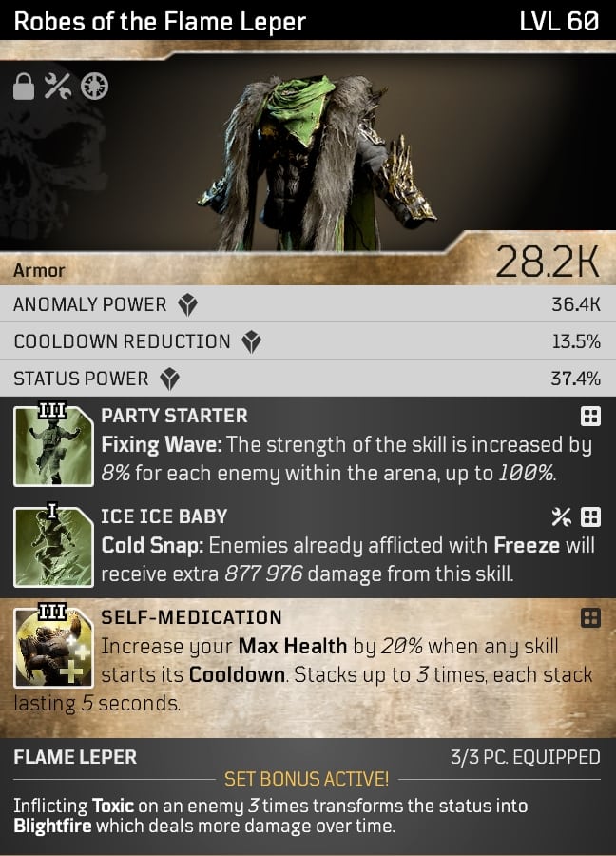Click the crossed tools mod icon near lock
Screen dimensions: 616x856
pyautogui.click(x=58, y=87)
